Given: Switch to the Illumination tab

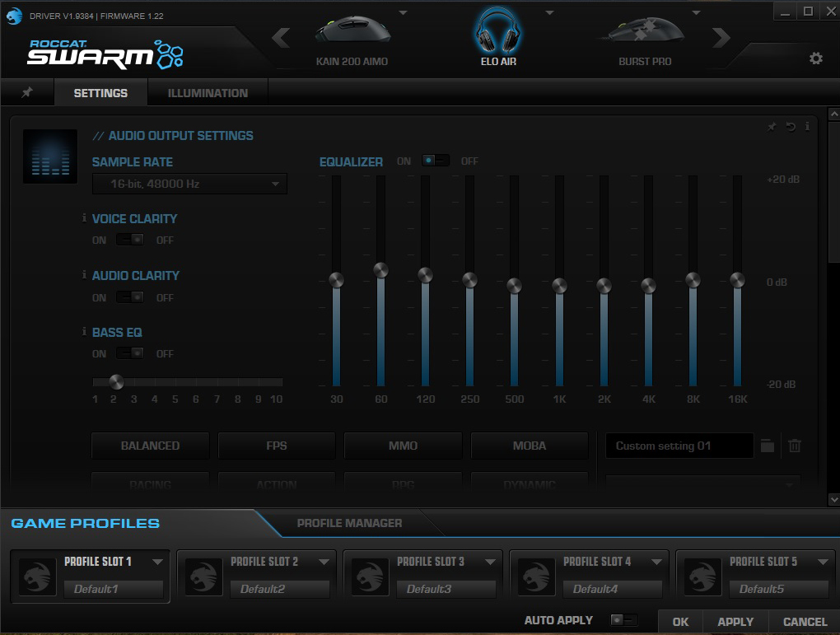Looking at the screenshot, I should [208, 93].
